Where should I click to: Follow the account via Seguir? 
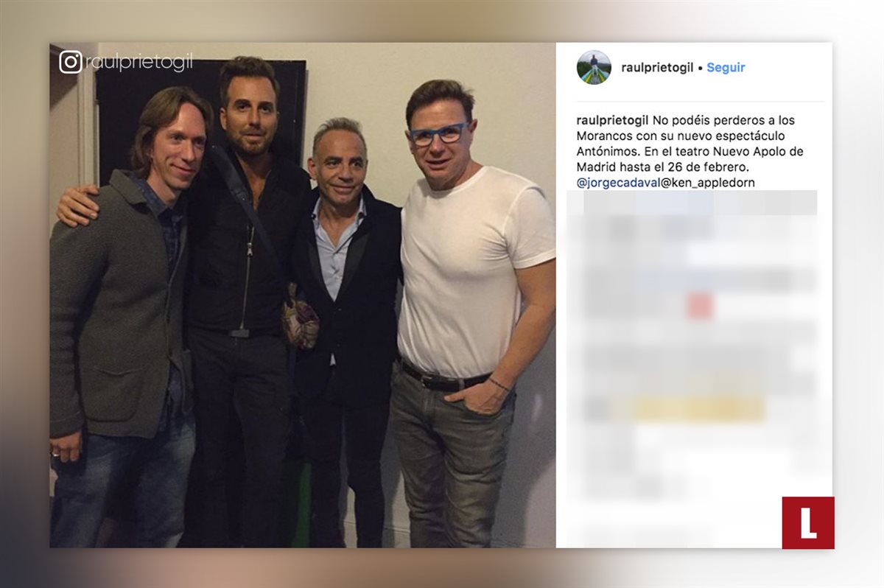pos(726,67)
